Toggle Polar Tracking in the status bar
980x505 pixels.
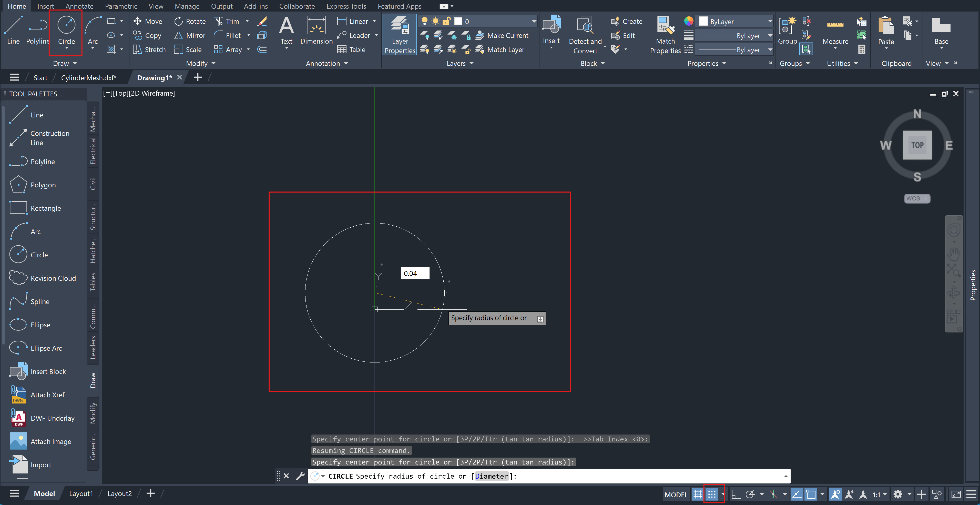pyautogui.click(x=750, y=494)
